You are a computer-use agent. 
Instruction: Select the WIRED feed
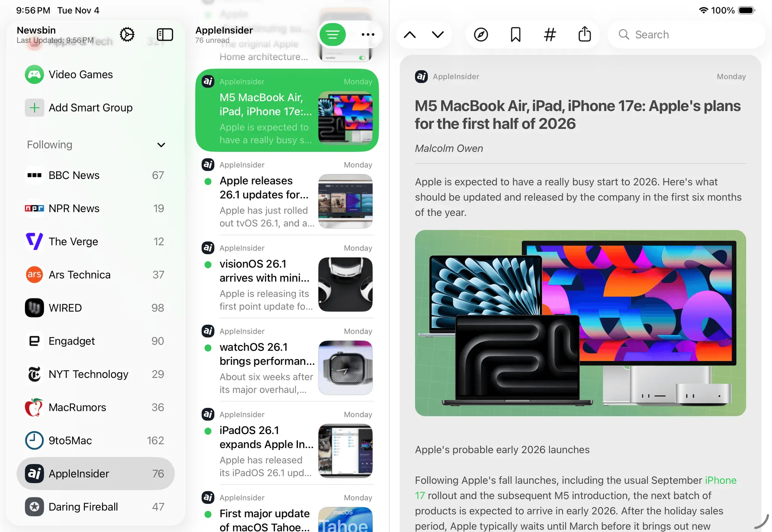tap(96, 308)
